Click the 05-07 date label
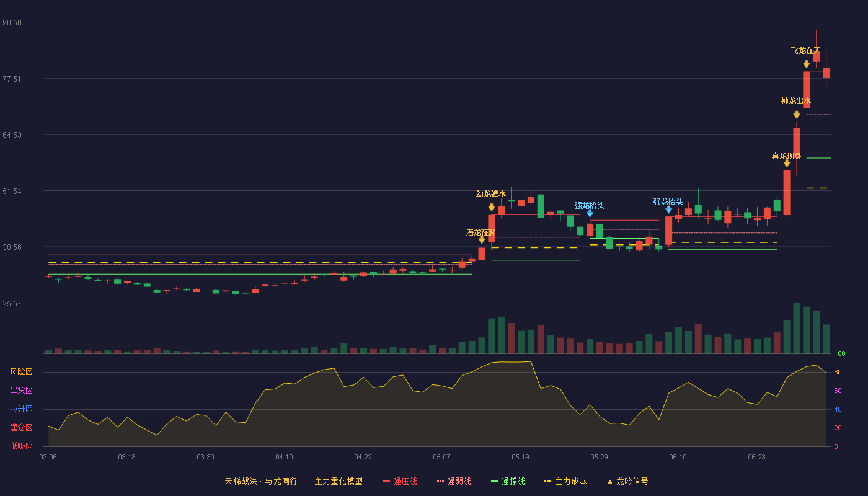The image size is (868, 496). pyautogui.click(x=441, y=457)
